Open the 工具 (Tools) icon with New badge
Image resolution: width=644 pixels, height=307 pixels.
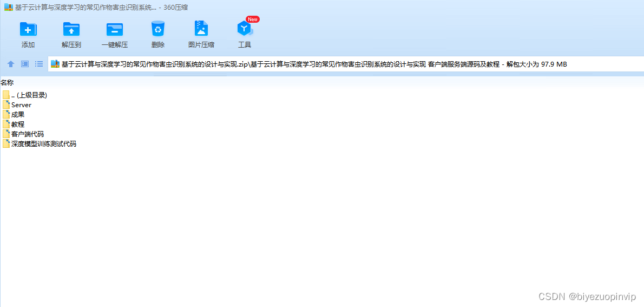point(245,29)
